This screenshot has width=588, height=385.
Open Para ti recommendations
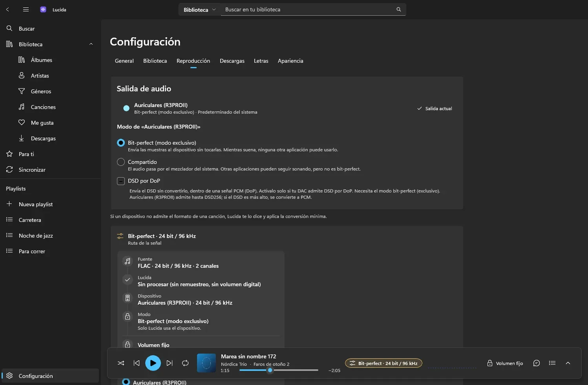pos(50,154)
